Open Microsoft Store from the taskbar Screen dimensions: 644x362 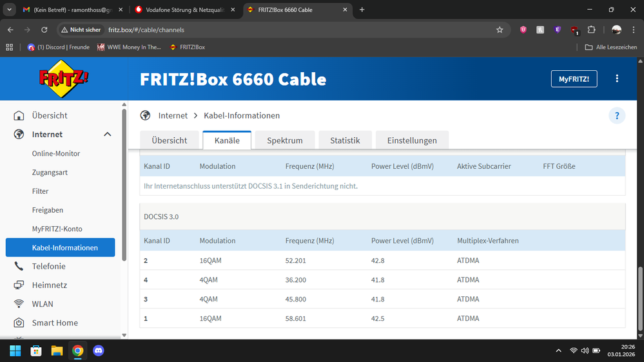[36, 350]
